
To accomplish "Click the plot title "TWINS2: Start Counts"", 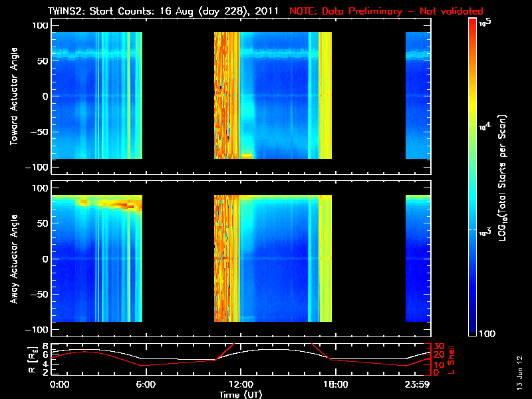I will [102, 11].
